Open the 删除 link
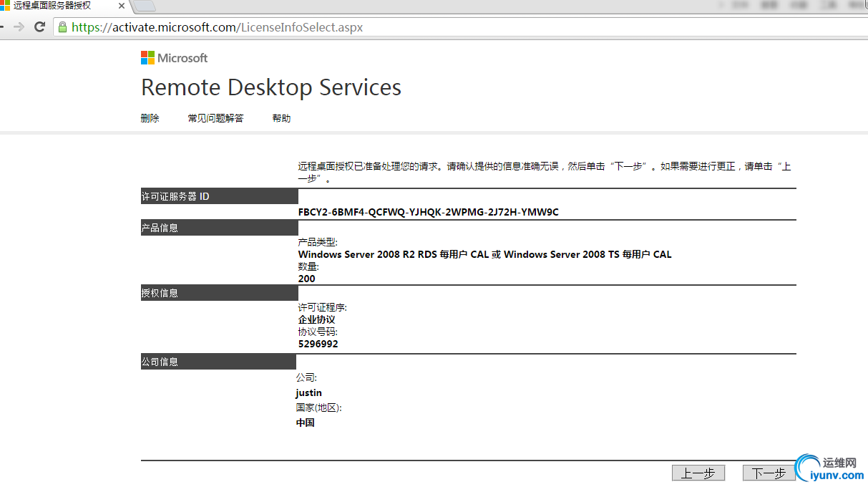 (x=150, y=118)
